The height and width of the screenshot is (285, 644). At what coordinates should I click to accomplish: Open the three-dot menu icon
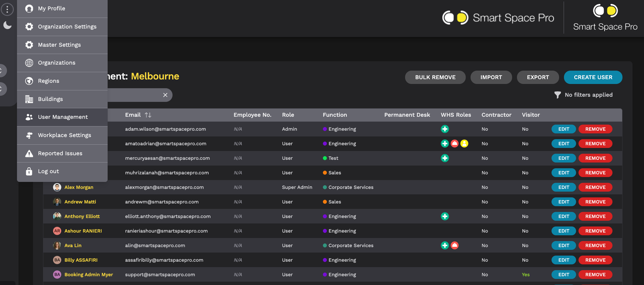[x=7, y=9]
